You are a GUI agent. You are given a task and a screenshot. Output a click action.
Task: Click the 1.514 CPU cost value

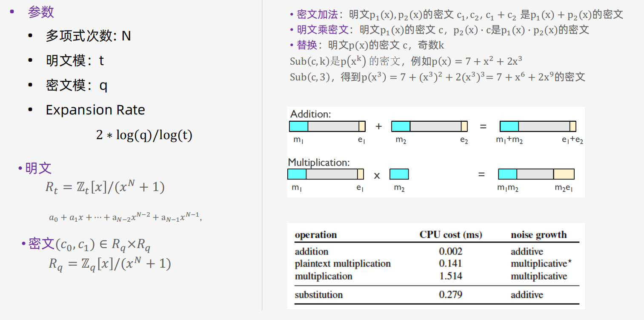point(450,276)
